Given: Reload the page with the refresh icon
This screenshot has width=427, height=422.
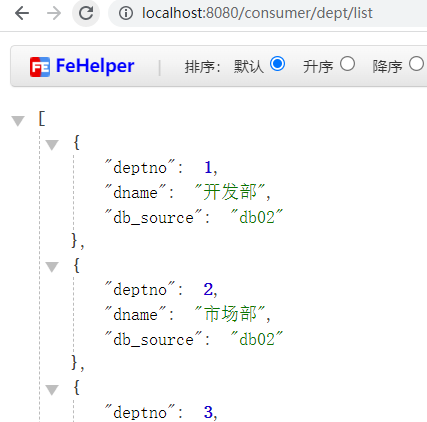Looking at the screenshot, I should (86, 13).
